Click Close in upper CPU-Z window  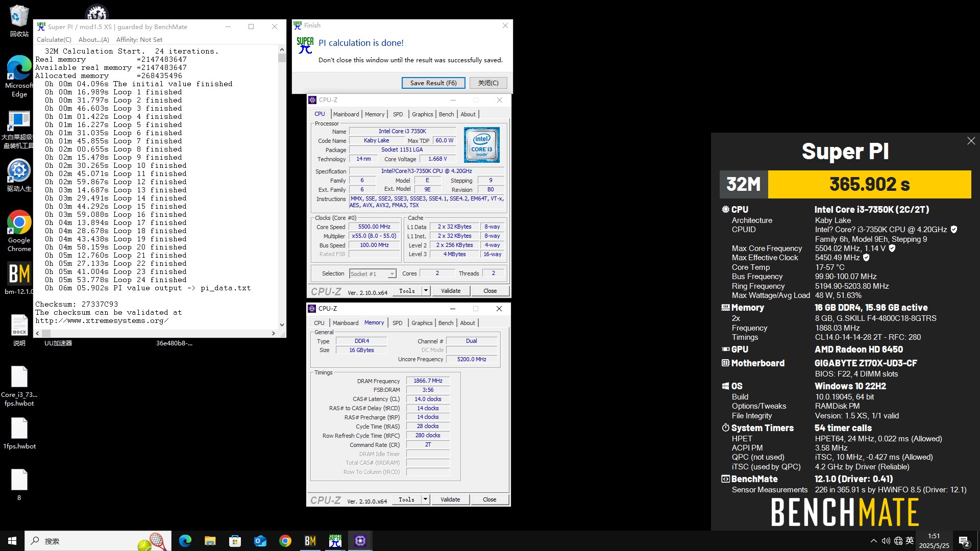pyautogui.click(x=490, y=291)
